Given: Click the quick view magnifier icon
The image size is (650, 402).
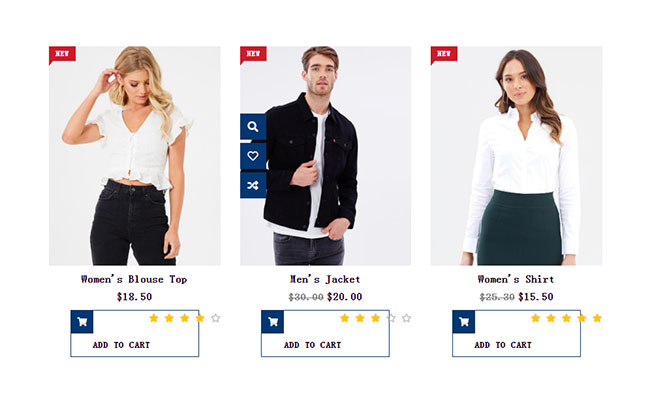Looking at the screenshot, I should [253, 127].
